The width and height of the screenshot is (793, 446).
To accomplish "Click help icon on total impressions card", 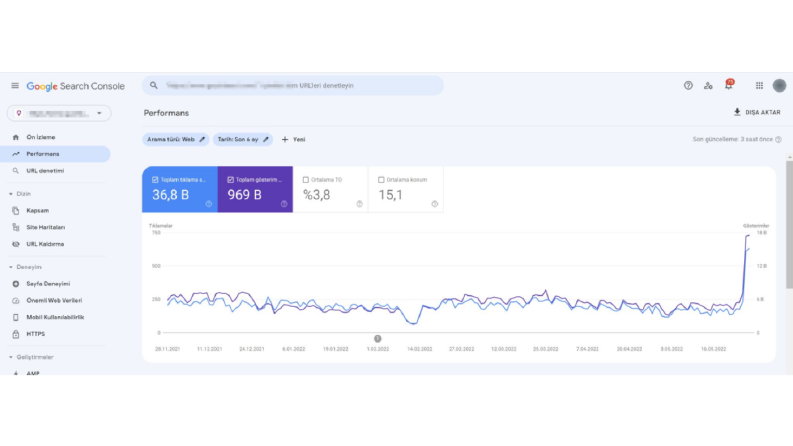I will click(x=284, y=204).
